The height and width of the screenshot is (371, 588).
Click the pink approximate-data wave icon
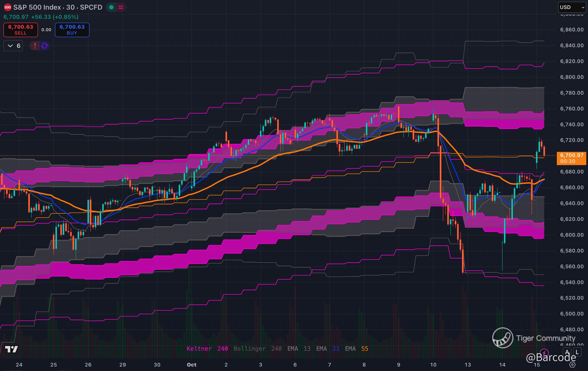[121, 7]
